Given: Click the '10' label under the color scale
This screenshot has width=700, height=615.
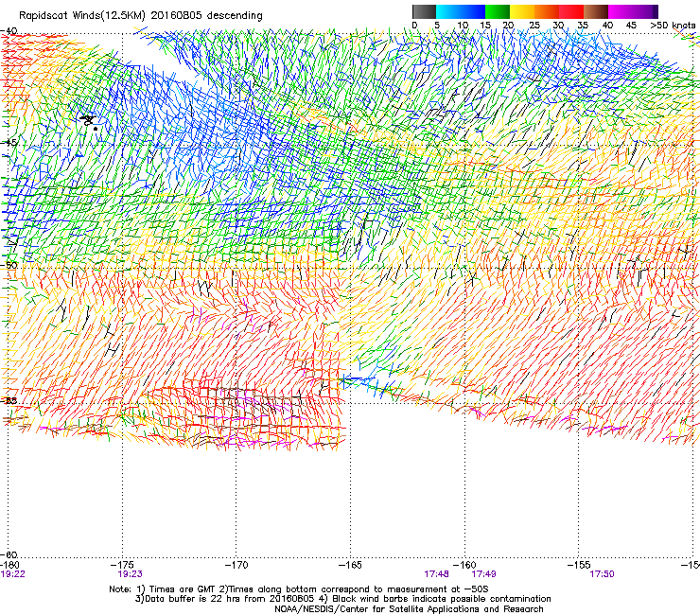Looking at the screenshot, I should (463, 26).
